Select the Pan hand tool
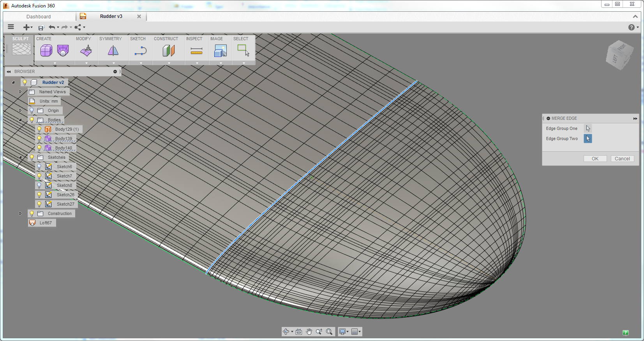The image size is (644, 341). [x=309, y=332]
